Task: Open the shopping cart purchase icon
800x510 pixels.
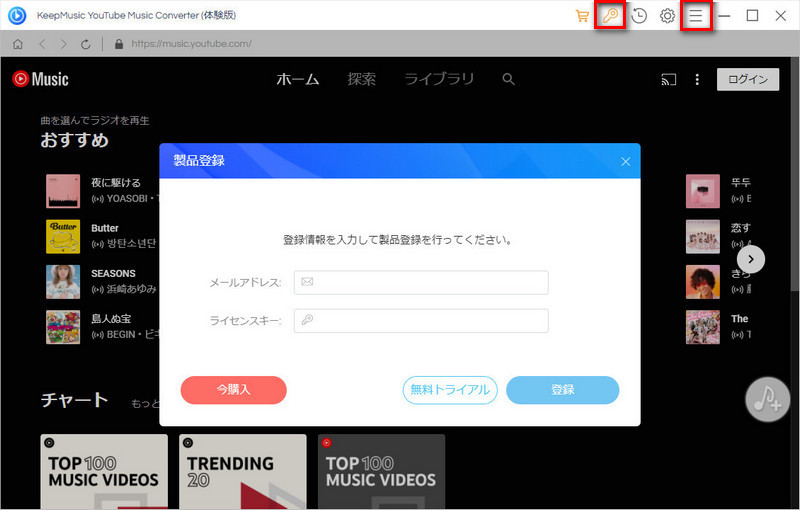Action: pyautogui.click(x=582, y=15)
